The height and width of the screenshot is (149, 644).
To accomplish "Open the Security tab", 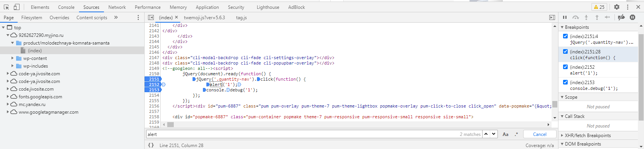I will point(236,7).
